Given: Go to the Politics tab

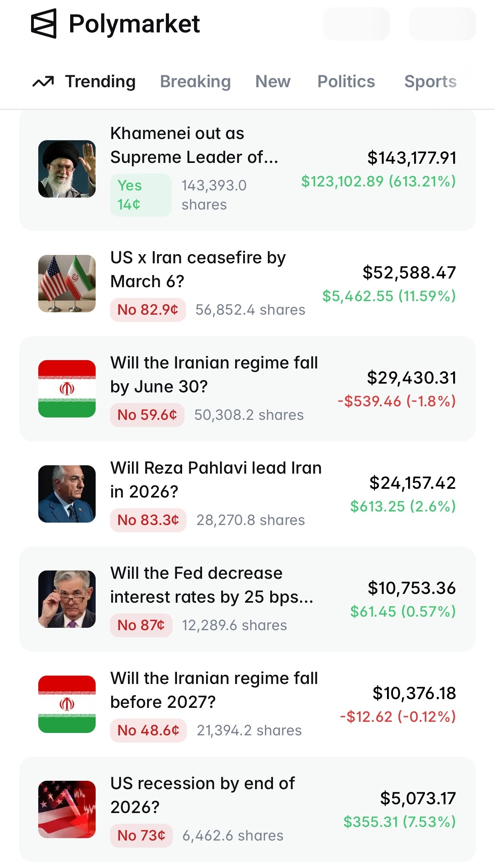Looking at the screenshot, I should click(346, 82).
